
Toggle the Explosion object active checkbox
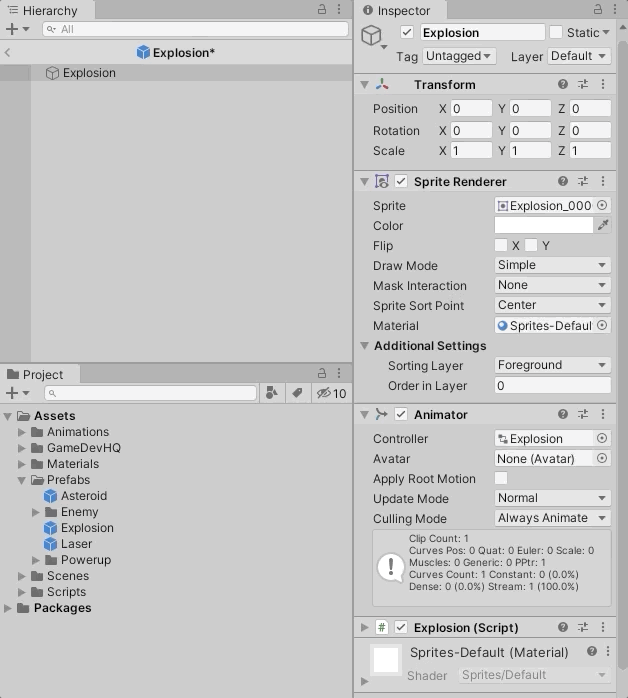point(406,32)
